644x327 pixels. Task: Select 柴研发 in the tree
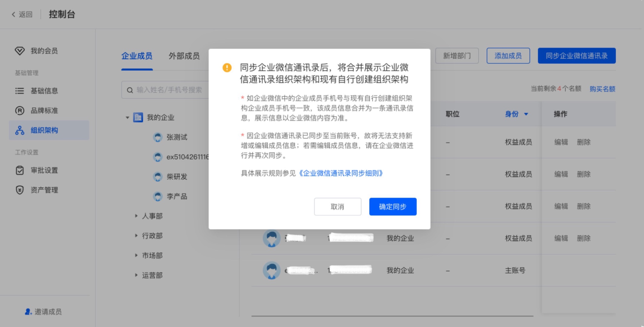(177, 177)
